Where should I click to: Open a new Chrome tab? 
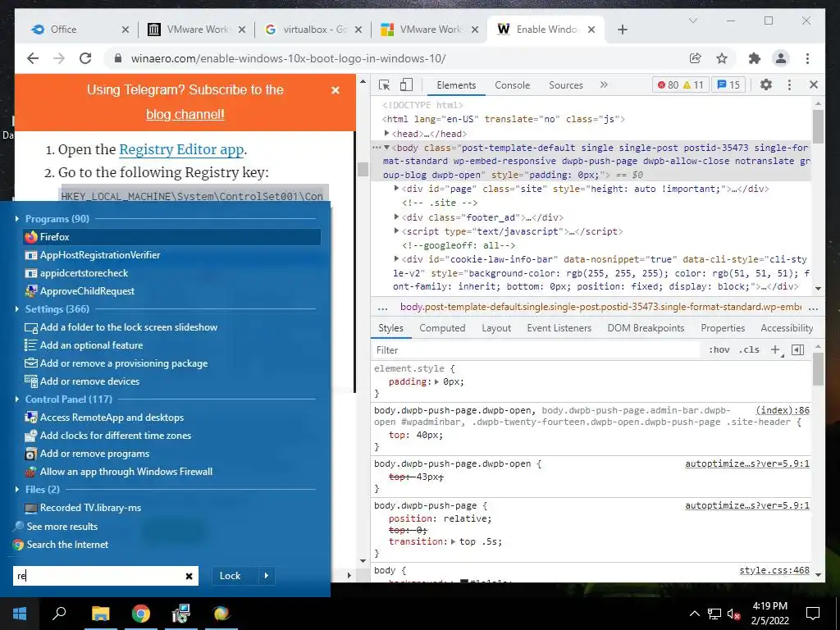pos(622,30)
